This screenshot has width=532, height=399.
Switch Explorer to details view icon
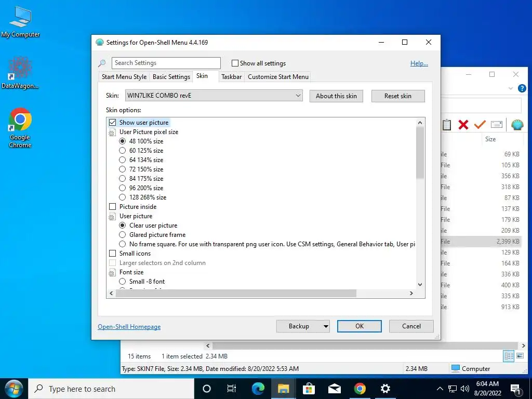pyautogui.click(x=509, y=356)
